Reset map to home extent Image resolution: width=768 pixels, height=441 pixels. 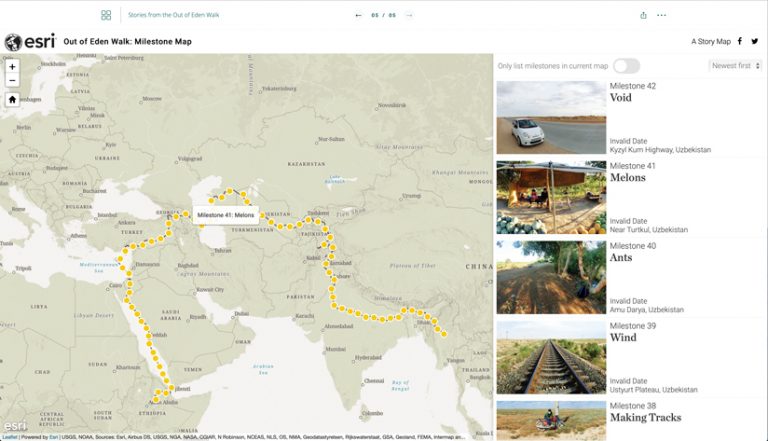[x=12, y=99]
